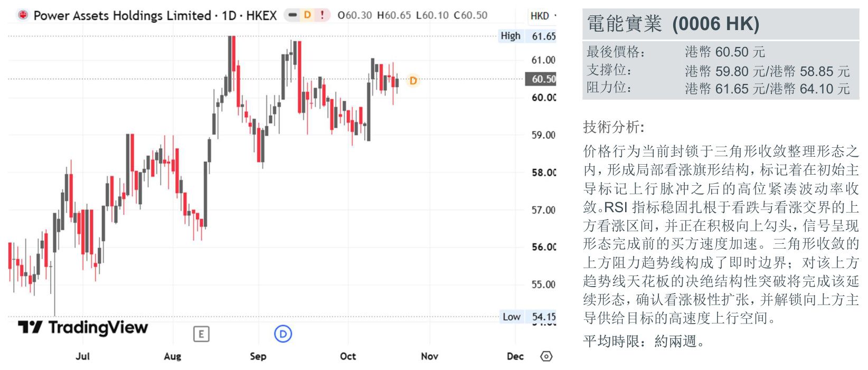Select the Sep label on time axis

(258, 356)
